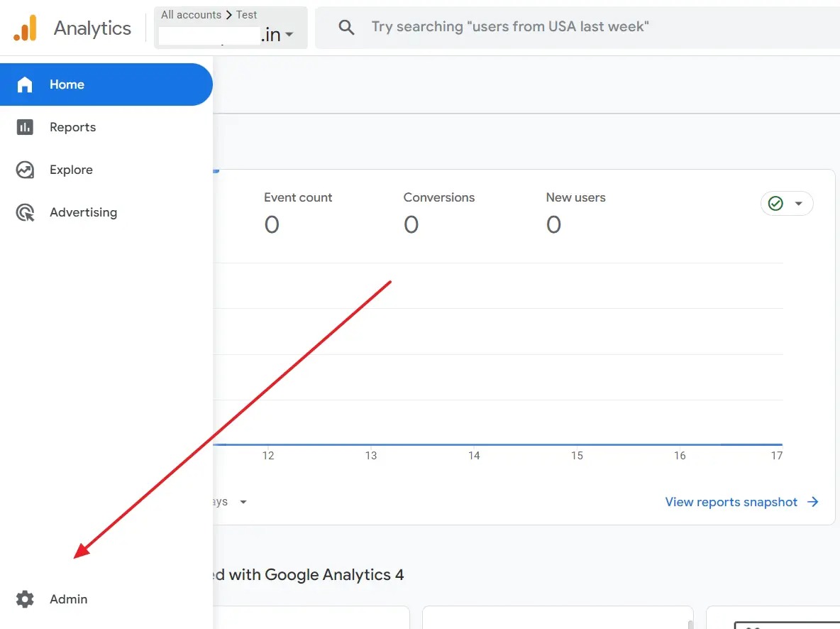Expand the date range dropdown below the chart
840x629 pixels.
pos(243,502)
